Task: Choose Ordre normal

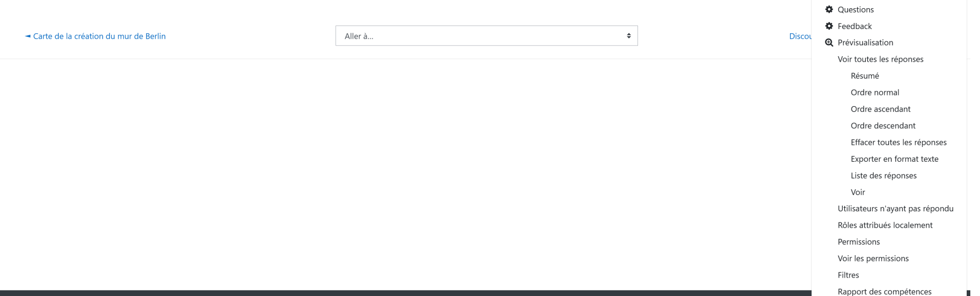Action: 875,92
